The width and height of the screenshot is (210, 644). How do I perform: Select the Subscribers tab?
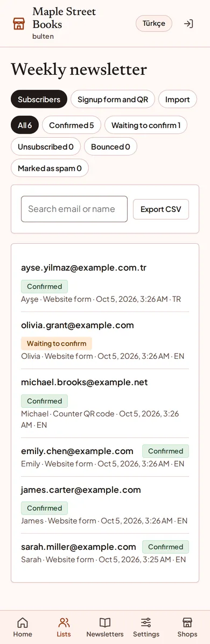coord(39,99)
